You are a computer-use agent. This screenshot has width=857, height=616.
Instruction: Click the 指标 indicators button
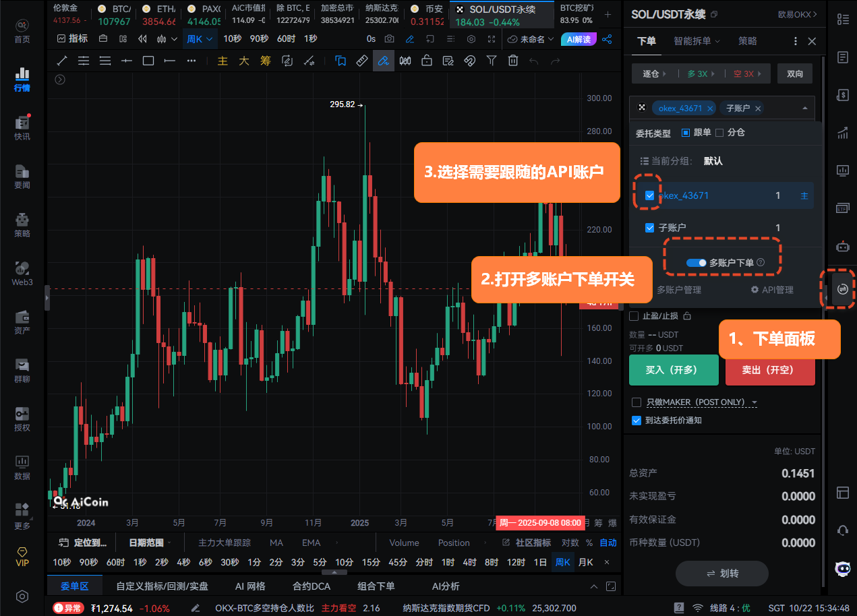[x=73, y=39]
